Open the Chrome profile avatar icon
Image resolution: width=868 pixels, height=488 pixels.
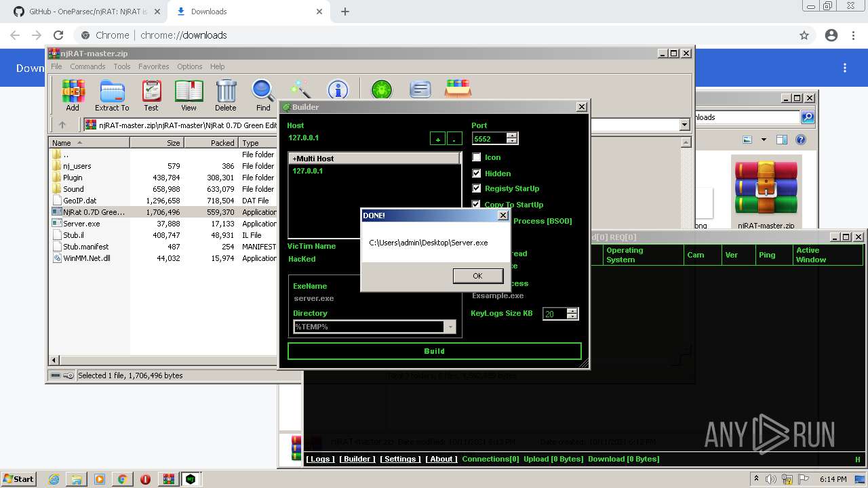pyautogui.click(x=831, y=35)
